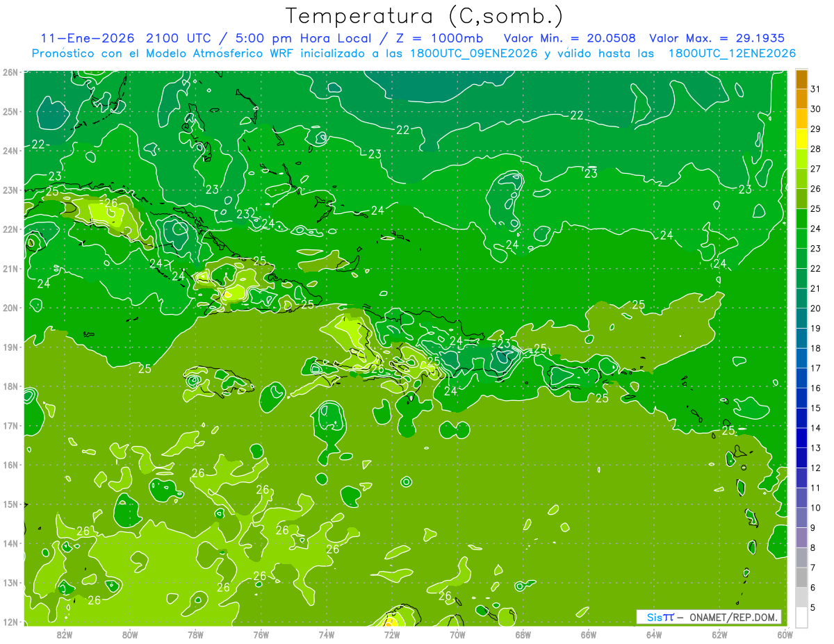The width and height of the screenshot is (834, 644).
Task: Click the longitude axis label '68W'
Action: coord(523,634)
